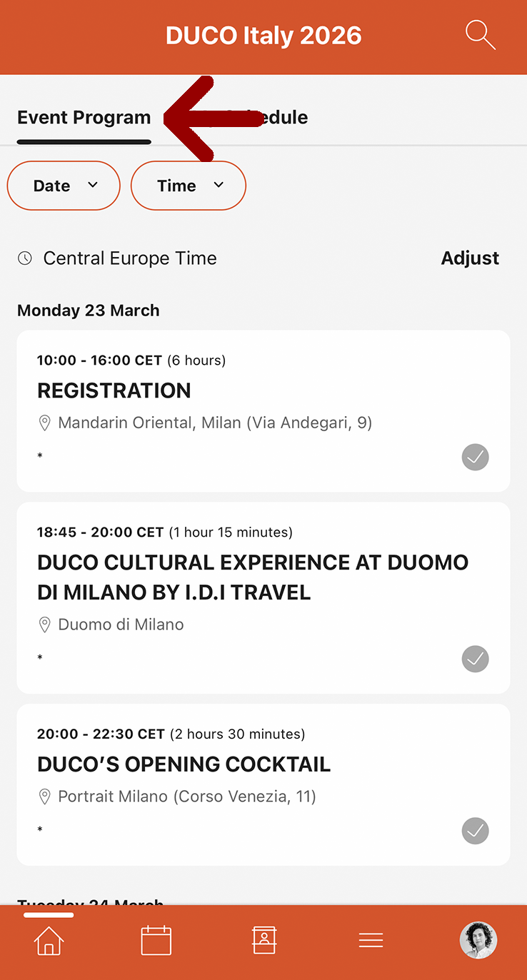
Task: Open the hamburger menu icon
Action: pos(371,941)
